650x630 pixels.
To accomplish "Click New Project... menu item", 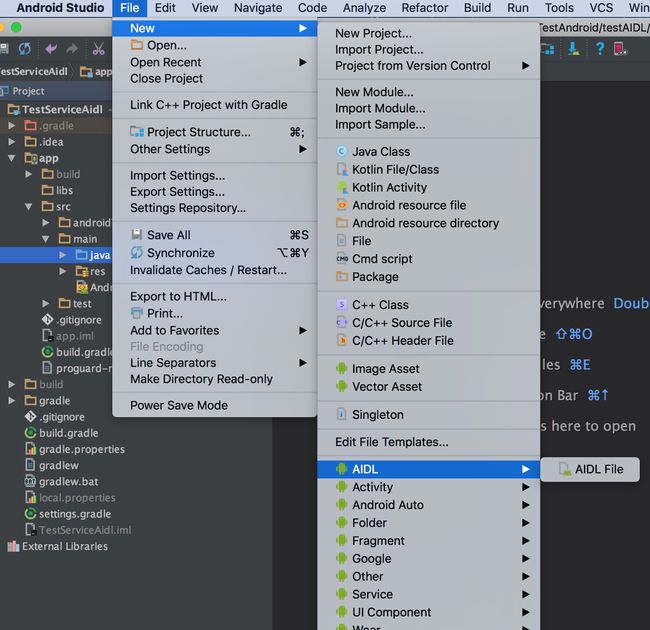I will point(429,33).
